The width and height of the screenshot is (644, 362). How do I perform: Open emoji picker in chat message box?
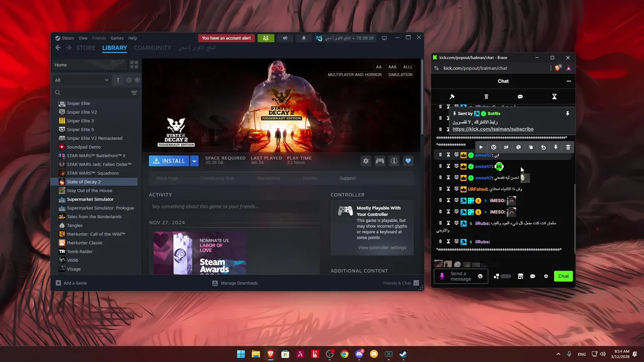(x=480, y=276)
